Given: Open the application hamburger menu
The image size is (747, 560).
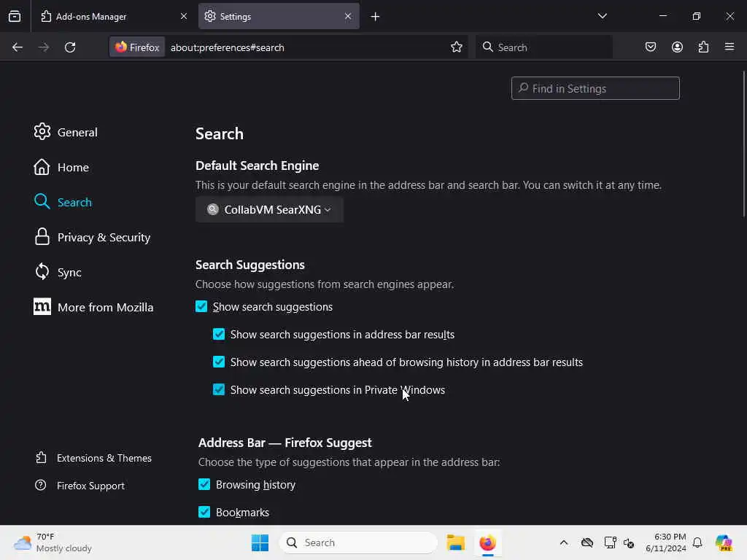Looking at the screenshot, I should (729, 47).
